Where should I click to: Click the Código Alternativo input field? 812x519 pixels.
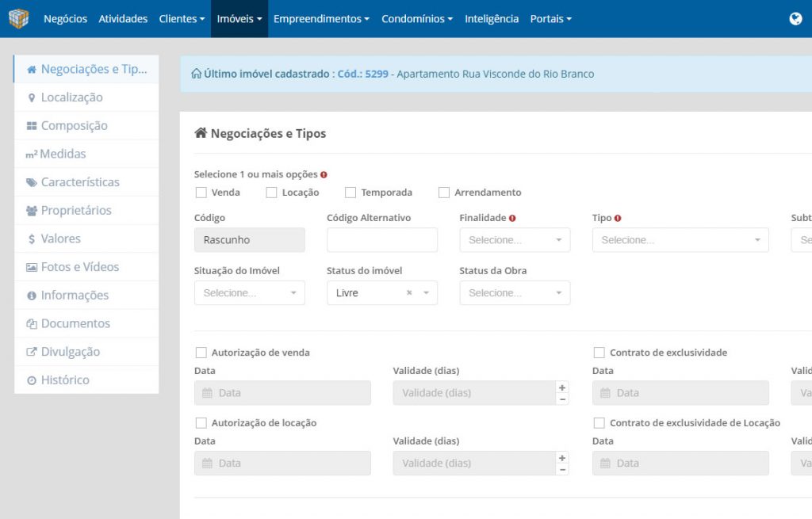(382, 240)
